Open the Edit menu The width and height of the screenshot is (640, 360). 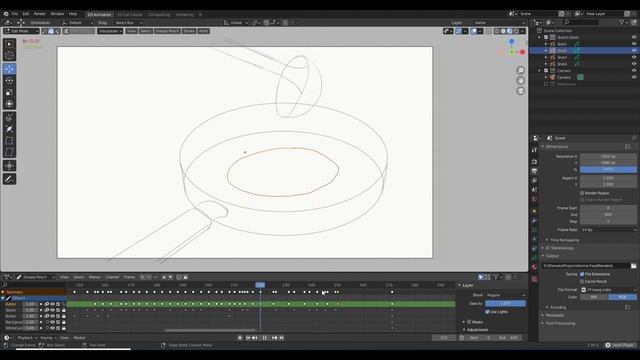pos(26,14)
